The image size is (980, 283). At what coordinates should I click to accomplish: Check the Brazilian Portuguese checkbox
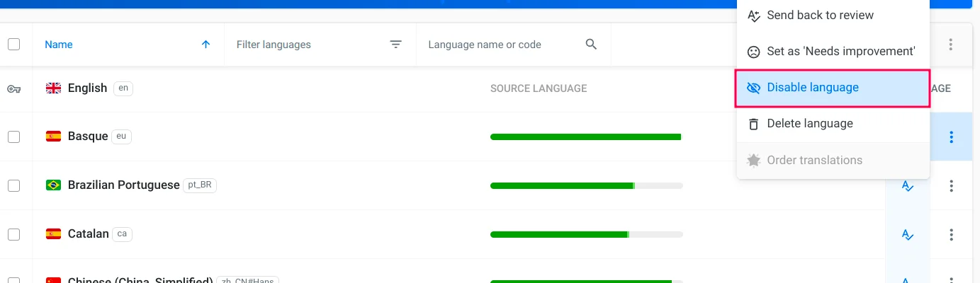click(14, 185)
